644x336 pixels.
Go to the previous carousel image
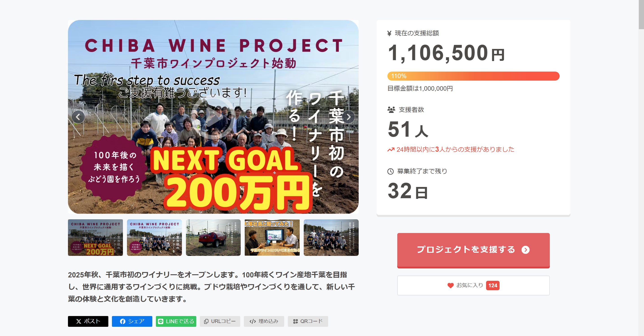coord(78,117)
